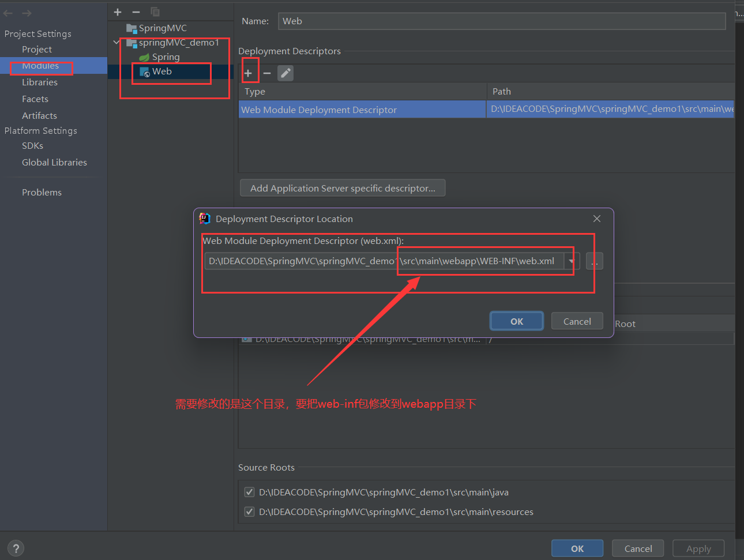Click the Apply button
Image resolution: width=744 pixels, height=560 pixels.
click(x=698, y=548)
